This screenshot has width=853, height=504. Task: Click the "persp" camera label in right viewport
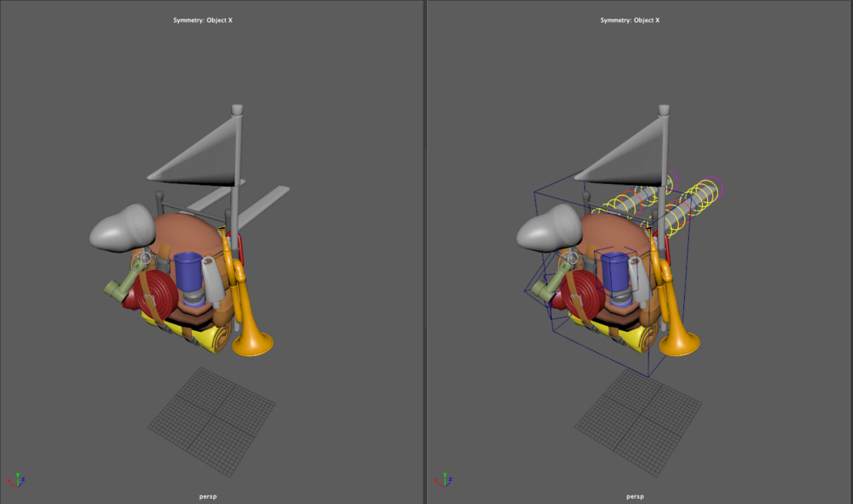[635, 496]
